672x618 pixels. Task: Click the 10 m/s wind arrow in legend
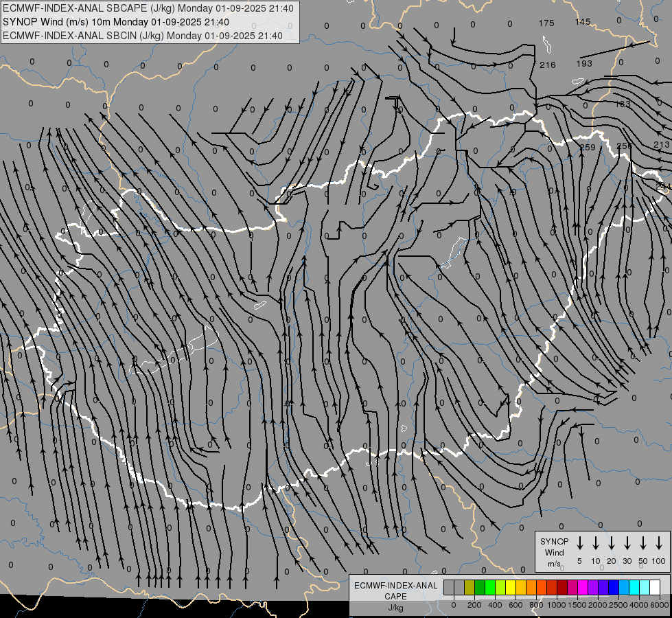[595, 543]
